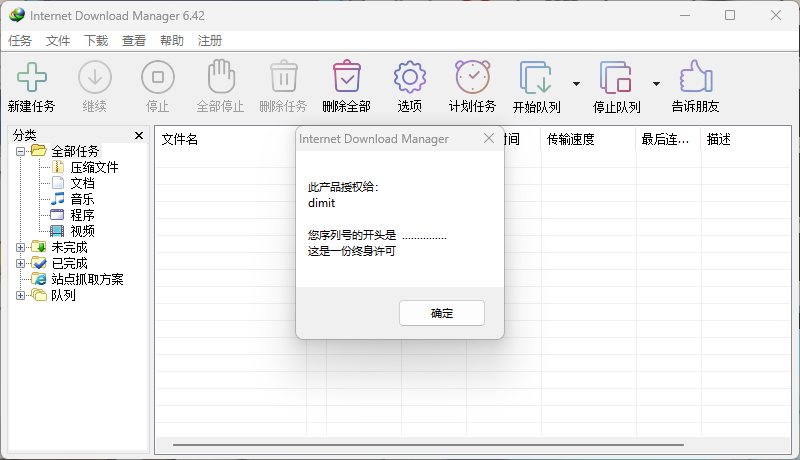Open 选项 gear settings icon

[410, 78]
